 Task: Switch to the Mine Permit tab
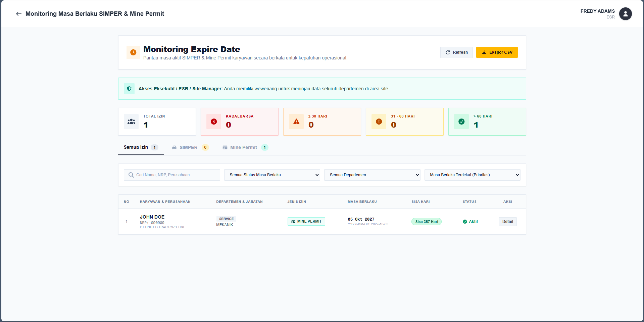click(245, 147)
